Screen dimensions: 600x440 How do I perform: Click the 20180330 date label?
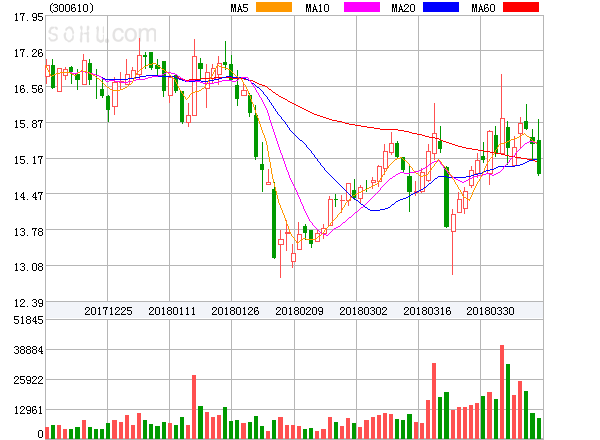(490, 311)
